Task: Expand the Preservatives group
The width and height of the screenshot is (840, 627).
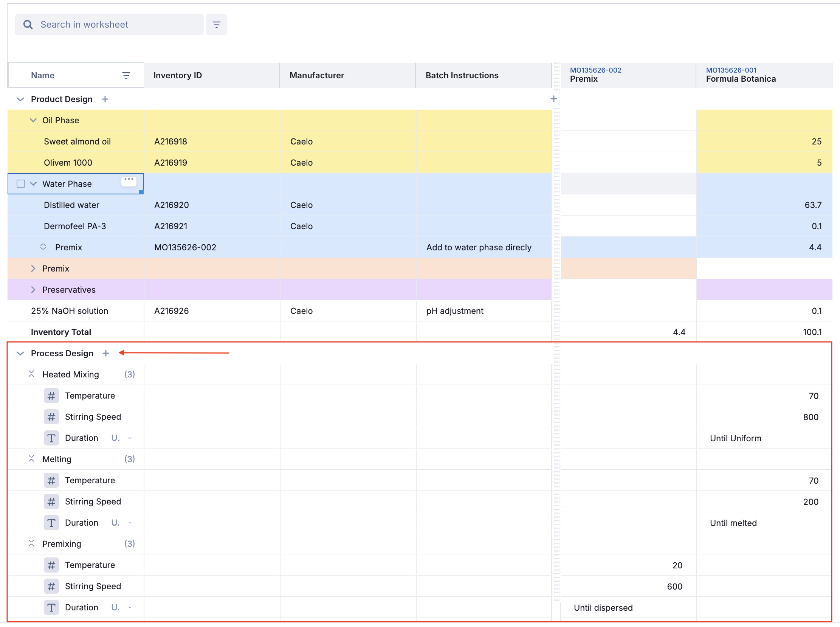Action: click(33, 290)
